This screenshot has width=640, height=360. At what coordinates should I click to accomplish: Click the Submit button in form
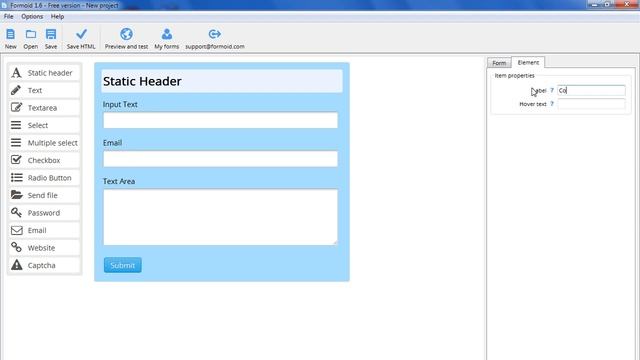(122, 265)
